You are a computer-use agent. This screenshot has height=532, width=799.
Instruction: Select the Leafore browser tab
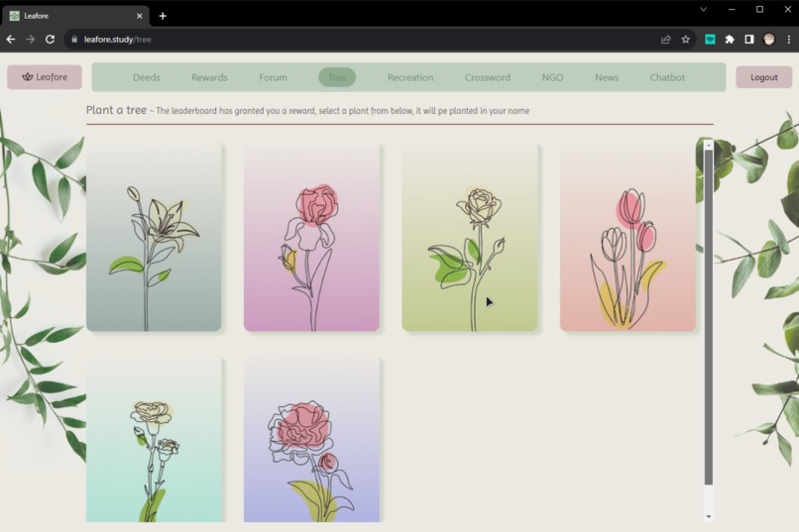pos(75,16)
